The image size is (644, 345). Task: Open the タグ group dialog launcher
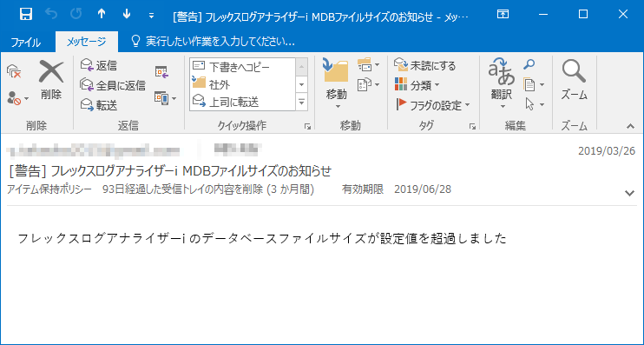[x=472, y=127]
